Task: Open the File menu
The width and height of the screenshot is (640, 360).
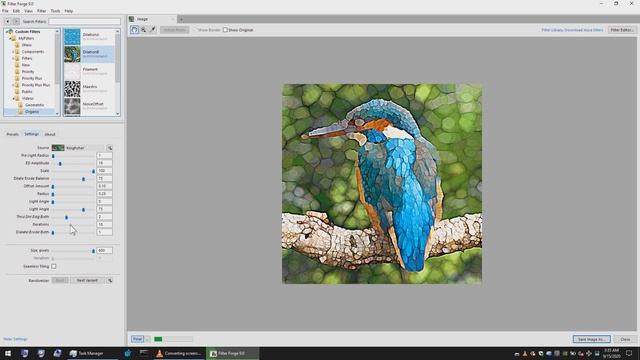Action: coord(5,11)
